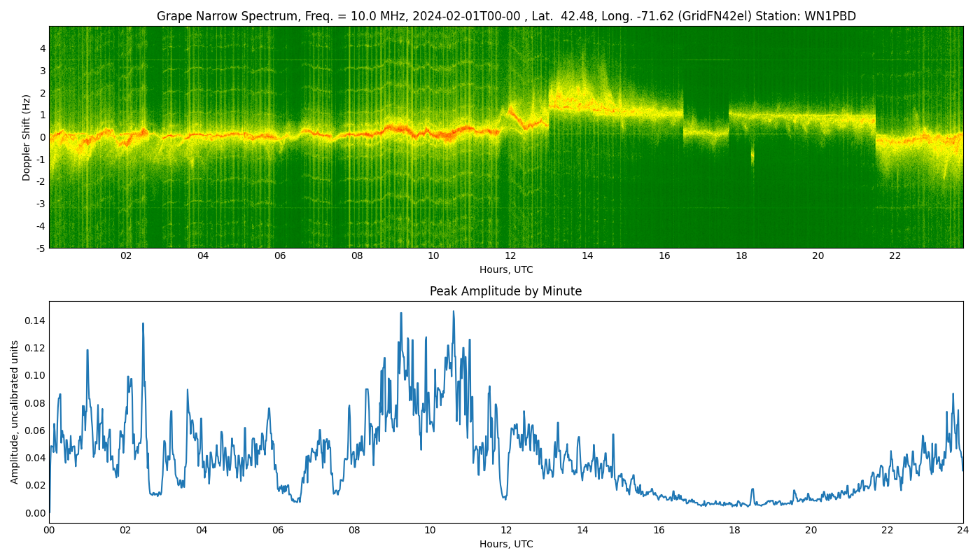The image size is (980, 560).
Task: Select the 24 hour tick on the amplitude plot
Action: click(x=963, y=530)
